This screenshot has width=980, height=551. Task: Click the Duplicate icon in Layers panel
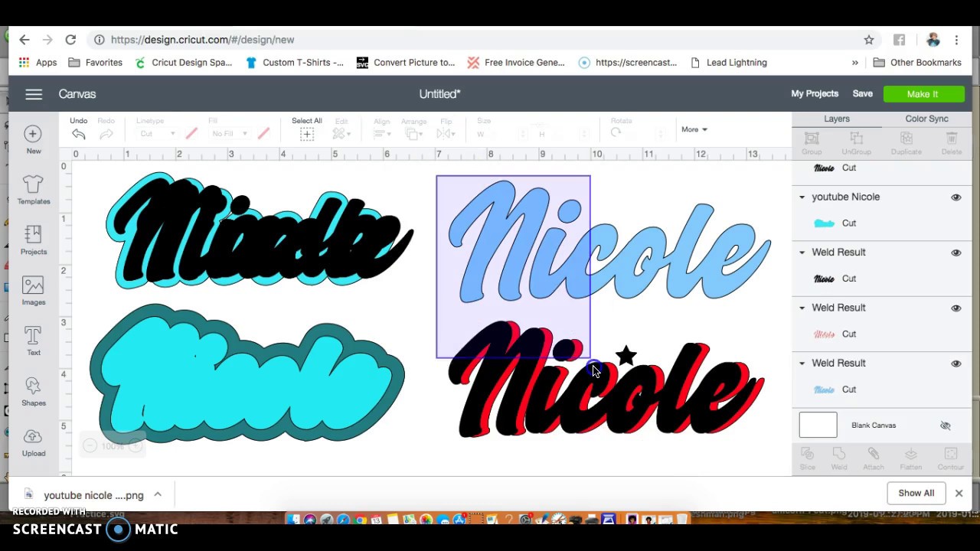click(x=906, y=139)
